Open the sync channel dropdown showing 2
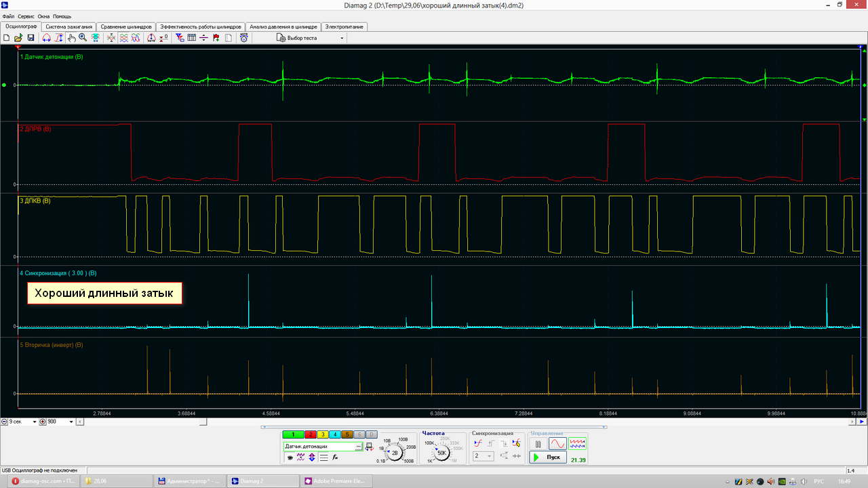This screenshot has width=868, height=488. coord(484,456)
